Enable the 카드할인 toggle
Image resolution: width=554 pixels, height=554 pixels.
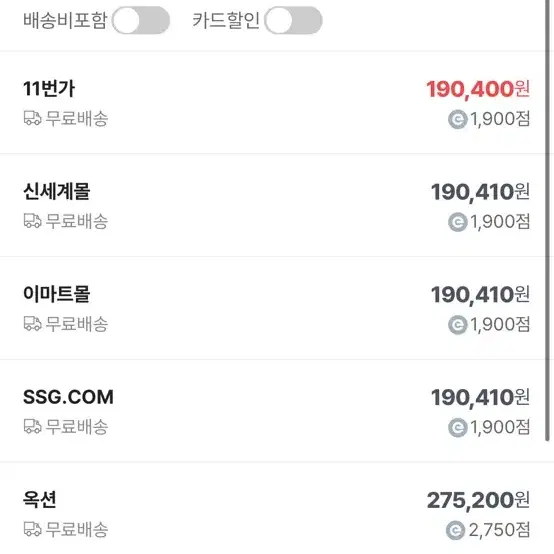(293, 20)
